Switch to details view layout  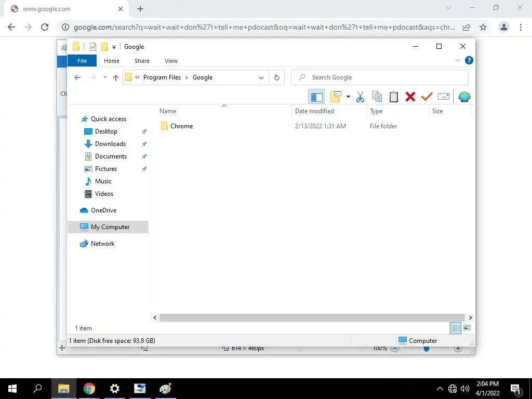point(456,328)
